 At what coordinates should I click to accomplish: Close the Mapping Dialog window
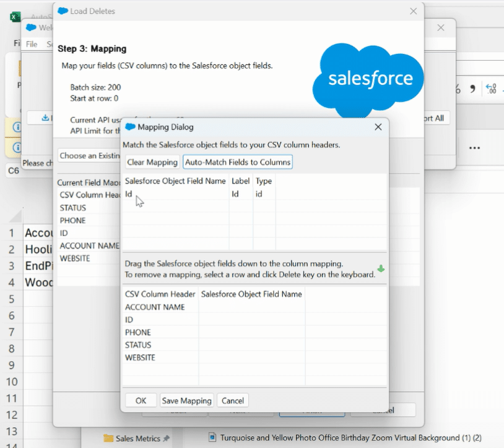(378, 127)
